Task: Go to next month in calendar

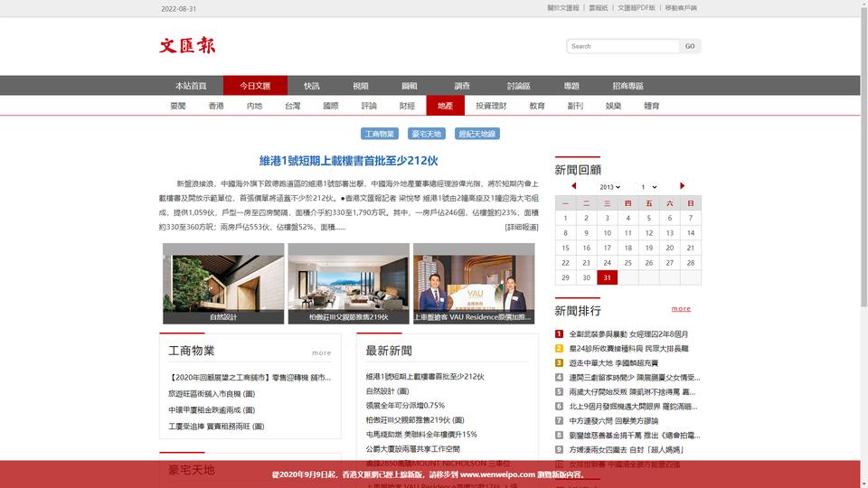Action: (682, 186)
